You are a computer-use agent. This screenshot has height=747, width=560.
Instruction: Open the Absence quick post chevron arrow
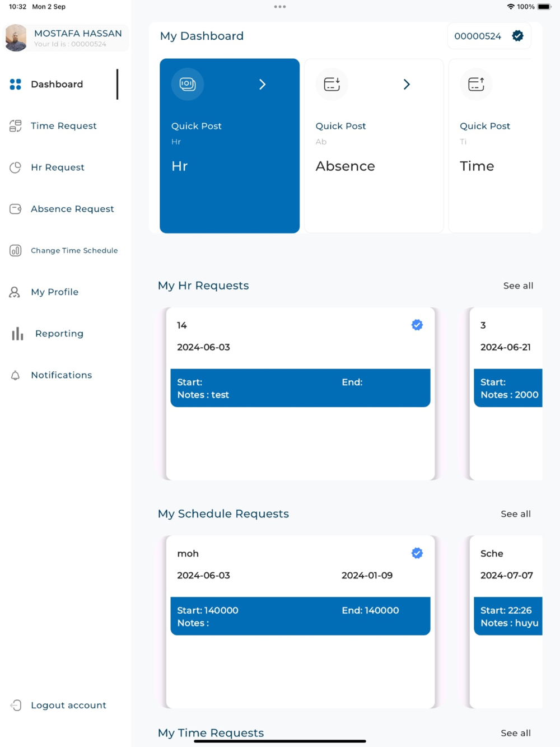click(407, 84)
